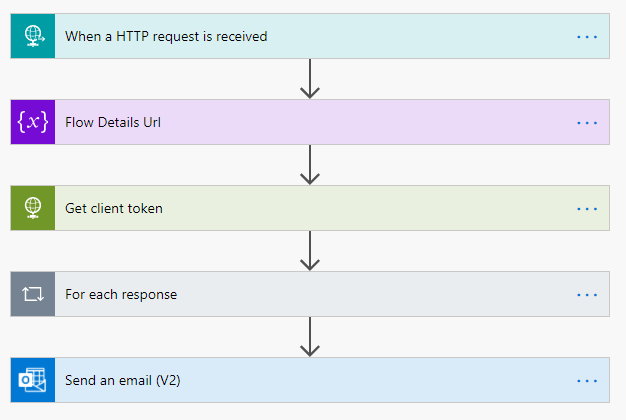This screenshot has width=626, height=420.
Task: Click the HTTP request trigger globe icon
Action: 33,37
